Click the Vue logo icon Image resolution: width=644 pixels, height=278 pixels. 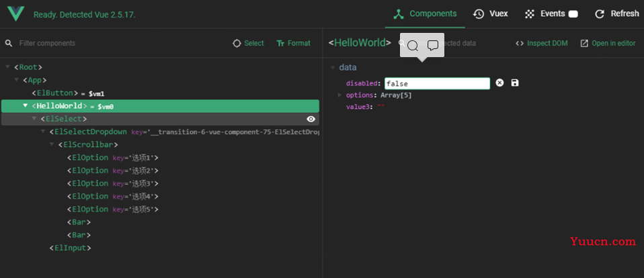click(16, 14)
